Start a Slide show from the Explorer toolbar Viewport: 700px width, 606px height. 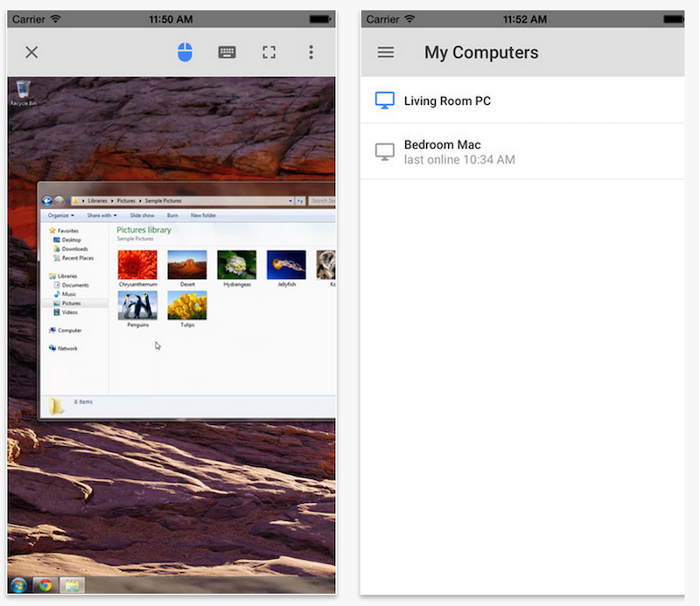click(143, 215)
